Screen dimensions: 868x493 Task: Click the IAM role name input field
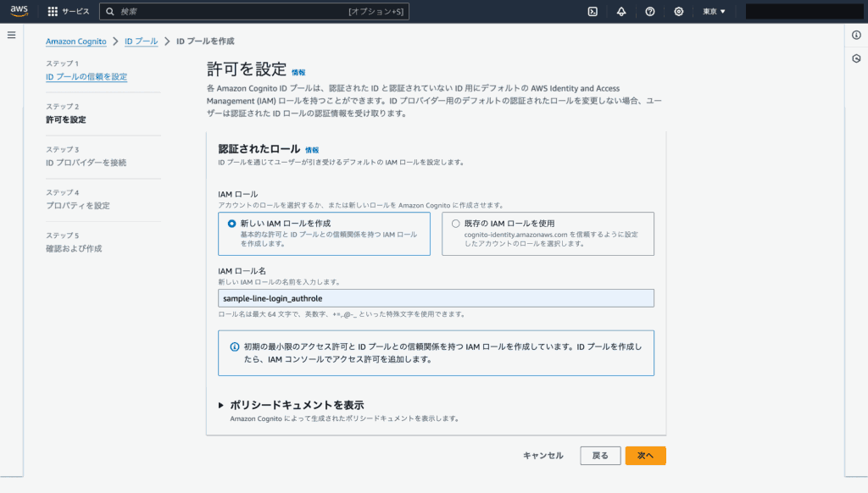436,298
